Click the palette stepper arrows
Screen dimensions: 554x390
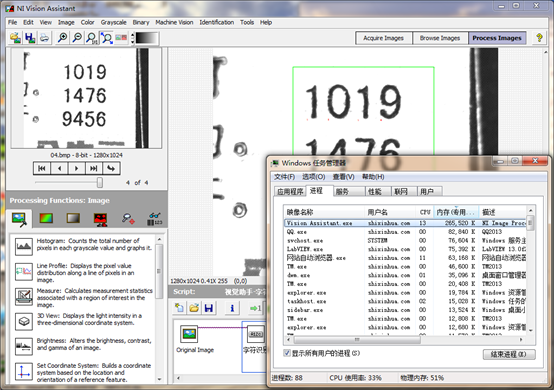(x=132, y=38)
